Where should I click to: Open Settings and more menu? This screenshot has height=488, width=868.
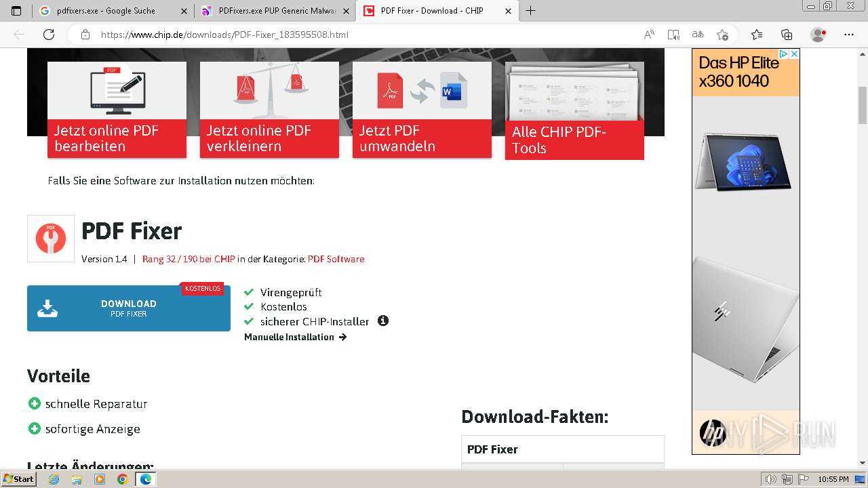[849, 35]
